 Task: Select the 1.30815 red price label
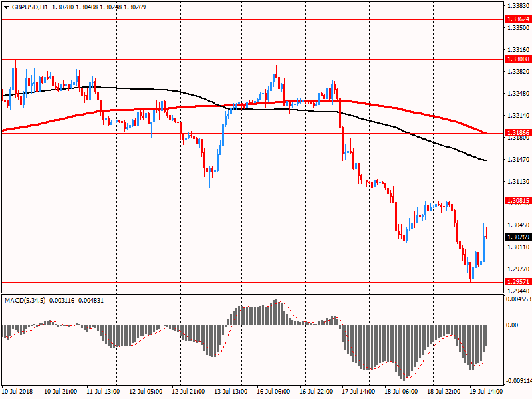tap(518, 201)
